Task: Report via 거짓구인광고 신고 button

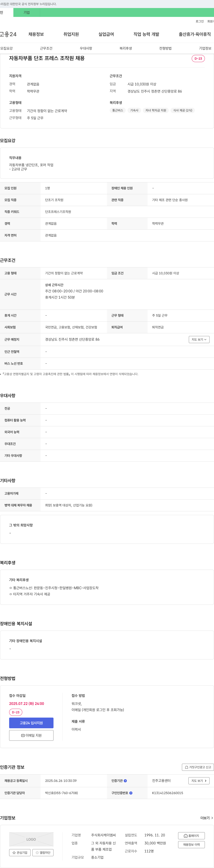Action: click(198, 767)
